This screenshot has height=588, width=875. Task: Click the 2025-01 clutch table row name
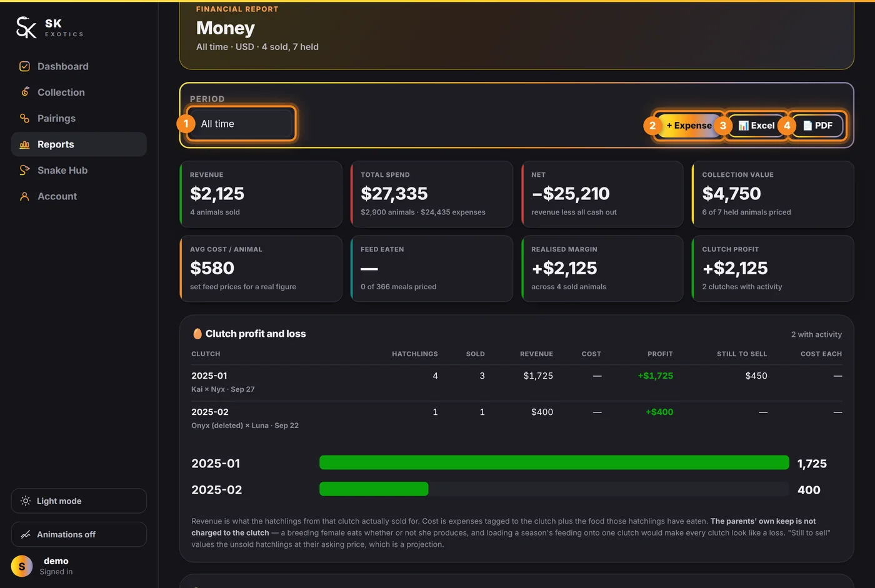pos(209,376)
